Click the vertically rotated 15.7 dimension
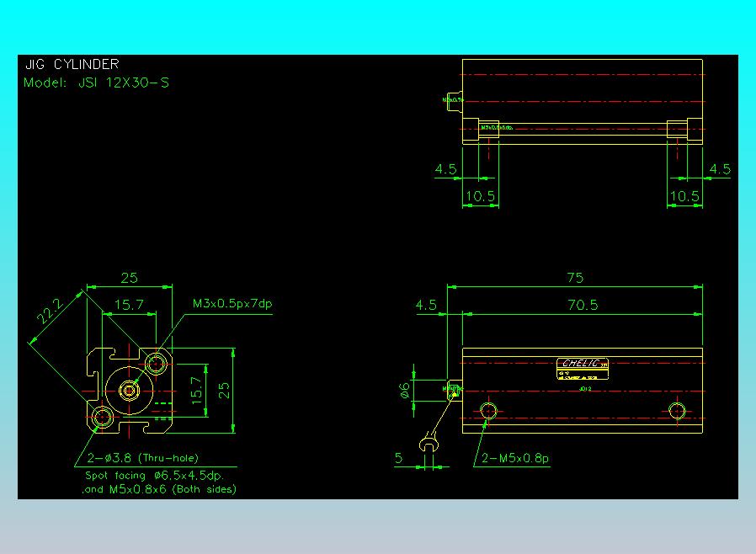This screenshot has height=554, width=756. 196,390
